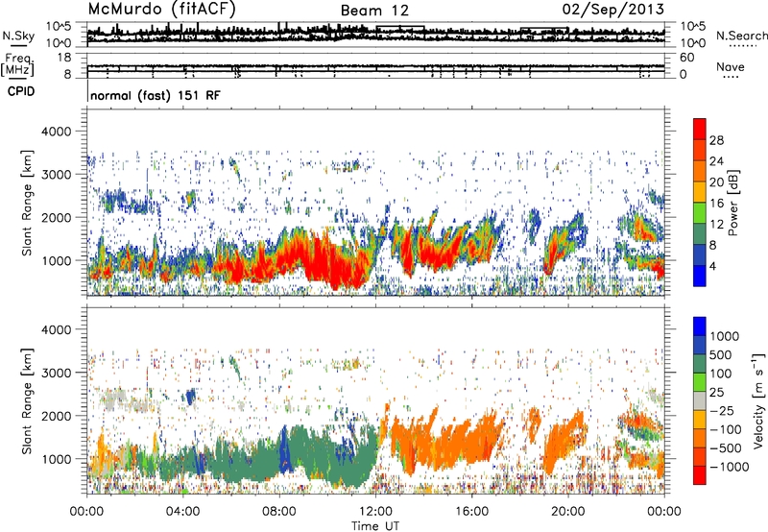Click the '60' label on Nave axis
This screenshot has width=768, height=532.
coord(686,58)
